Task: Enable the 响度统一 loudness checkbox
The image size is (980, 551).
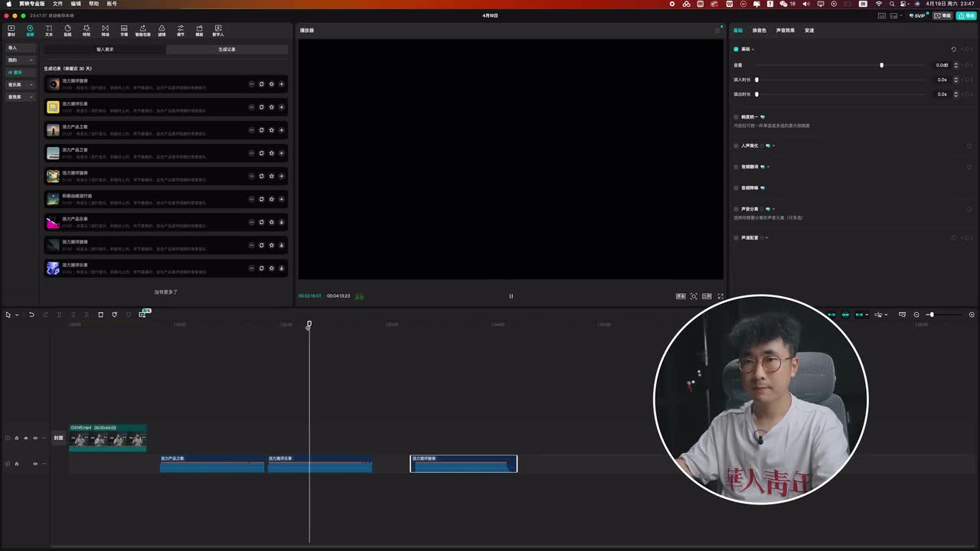Action: point(737,117)
